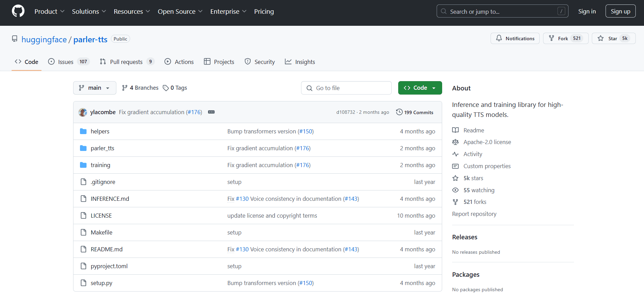
Task: Expand the Product menu
Action: click(x=49, y=11)
